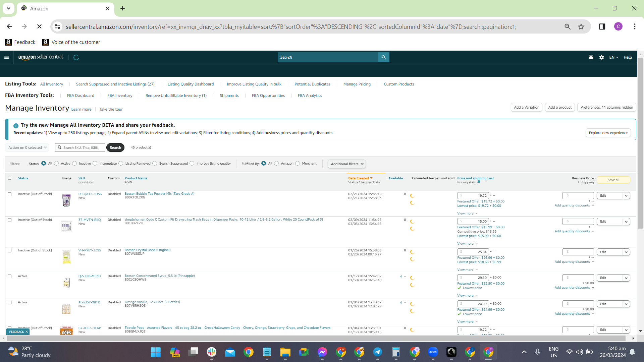The image size is (644, 362).
Task: Click the Amazon Seller Central logo
Action: click(41, 57)
